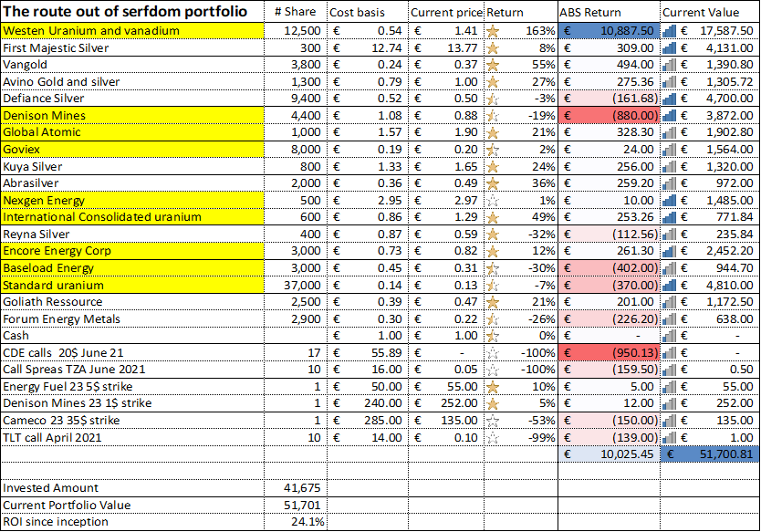761x532 pixels.
Task: Select the empty star icon in the Nexgen Energy row
Action: tap(493, 201)
